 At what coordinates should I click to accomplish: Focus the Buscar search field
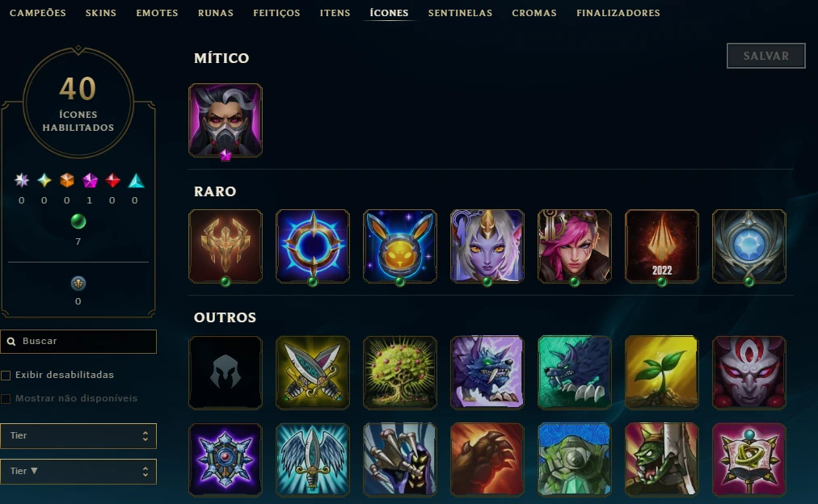tap(78, 342)
